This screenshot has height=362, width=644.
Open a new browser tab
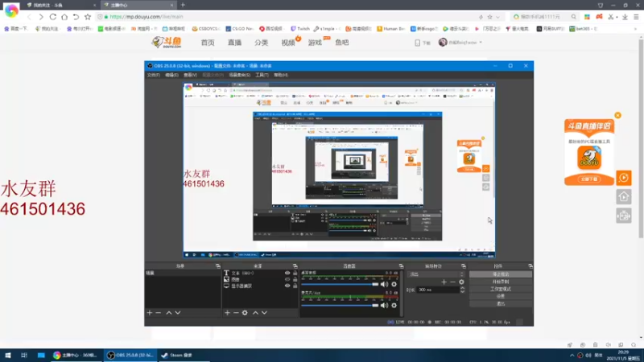tap(183, 5)
